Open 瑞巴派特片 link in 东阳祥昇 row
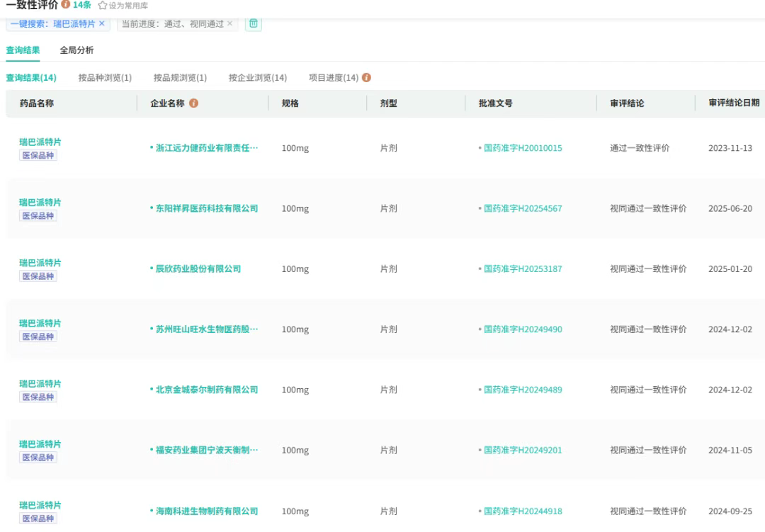Screen dimensions: 765x532 pyautogui.click(x=40, y=203)
